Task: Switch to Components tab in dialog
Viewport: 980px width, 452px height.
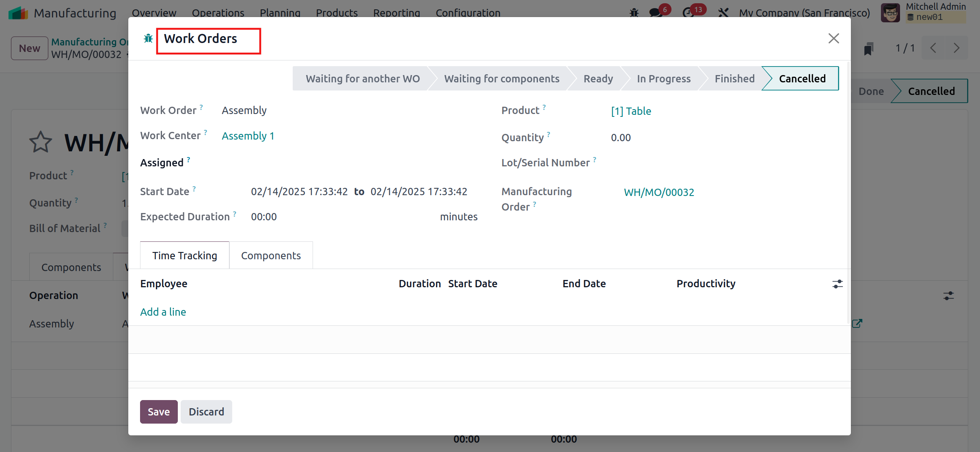Action: coord(271,256)
